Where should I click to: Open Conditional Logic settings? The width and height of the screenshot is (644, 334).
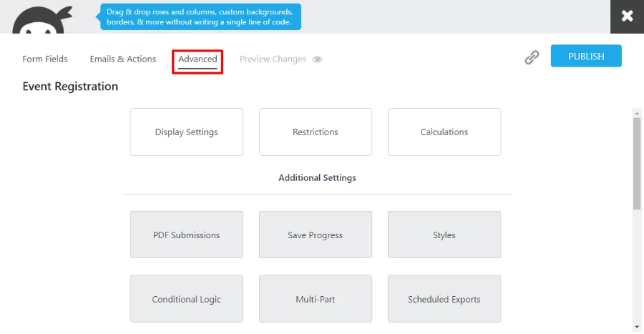pos(187,300)
